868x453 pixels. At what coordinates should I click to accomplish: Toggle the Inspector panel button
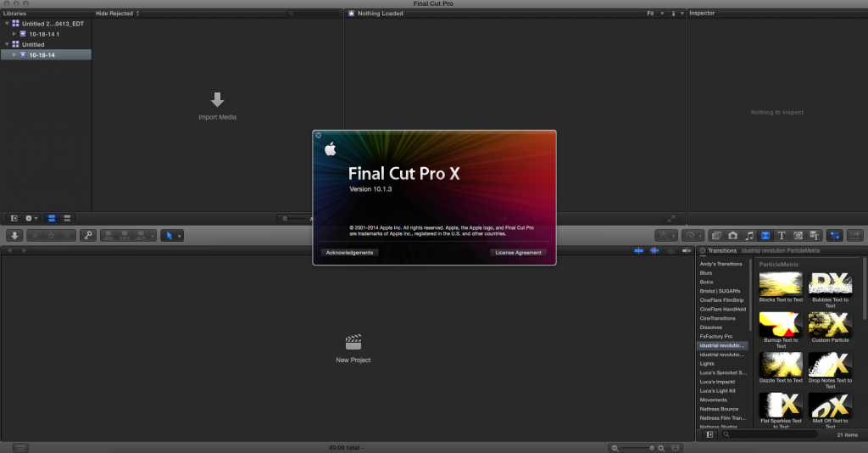[x=835, y=235]
